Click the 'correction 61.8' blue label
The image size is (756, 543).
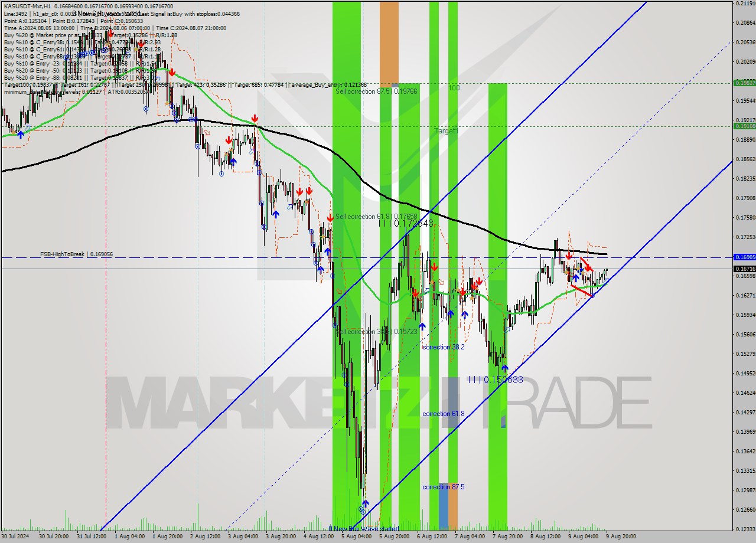pos(444,414)
